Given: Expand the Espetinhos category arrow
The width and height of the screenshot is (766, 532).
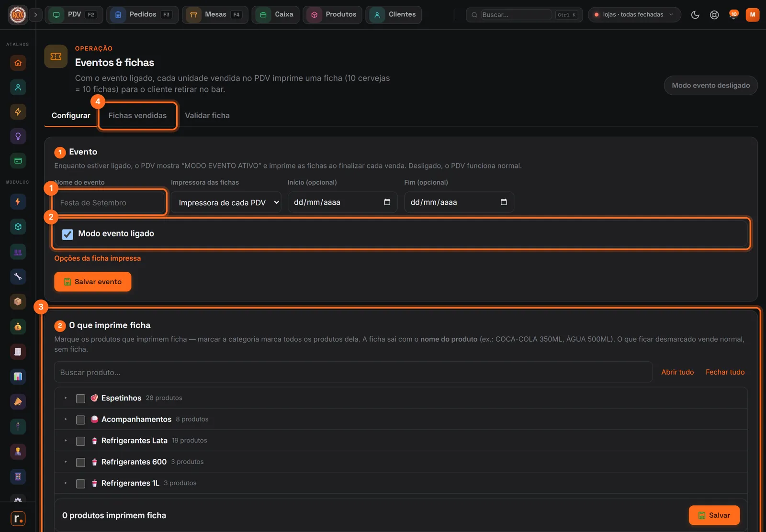Looking at the screenshot, I should (66, 398).
